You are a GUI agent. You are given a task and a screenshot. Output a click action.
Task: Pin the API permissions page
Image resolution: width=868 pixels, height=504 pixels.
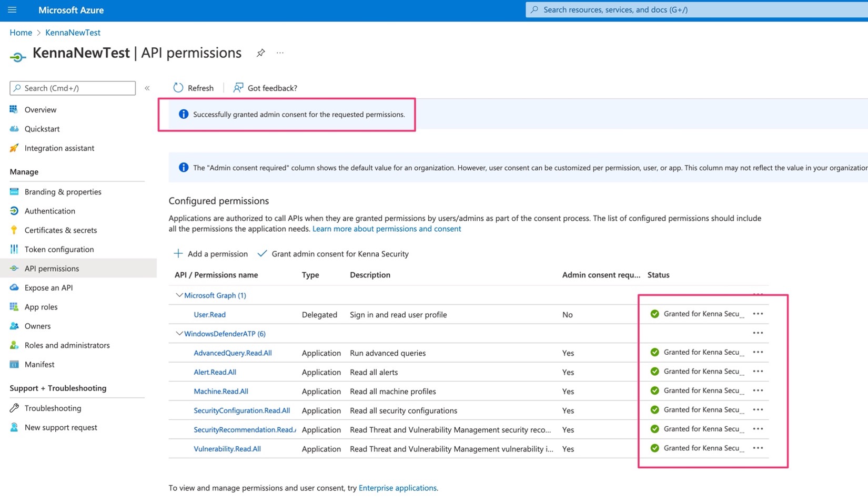tap(260, 53)
